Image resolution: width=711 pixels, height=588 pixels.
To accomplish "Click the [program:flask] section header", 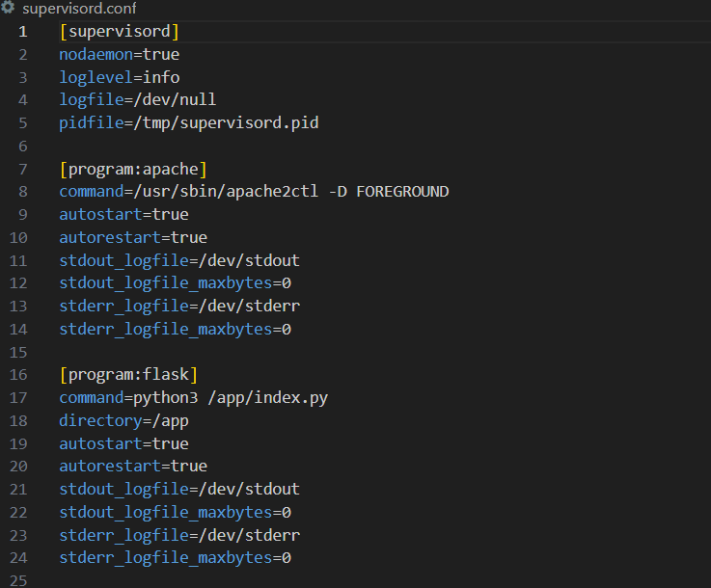I will coord(127,375).
